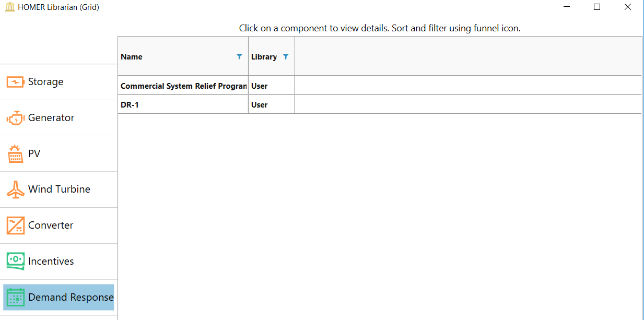The height and width of the screenshot is (320, 644).
Task: Click User cell beside Commercial System Relief
Action: [x=260, y=86]
